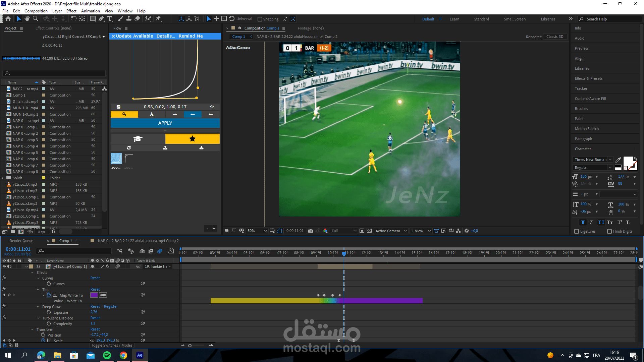The height and width of the screenshot is (362, 644).
Task: Click the purple Map White To swatch
Action: point(94,295)
